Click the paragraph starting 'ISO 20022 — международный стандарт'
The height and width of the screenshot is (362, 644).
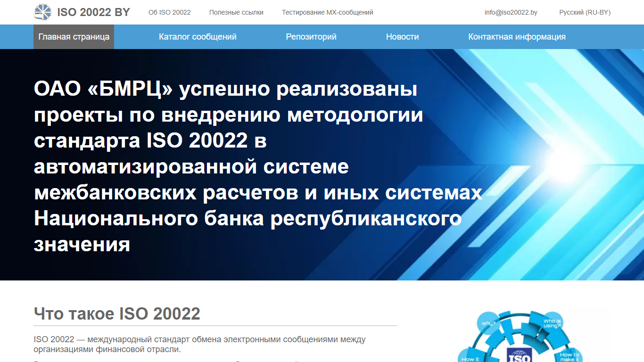tap(199, 345)
